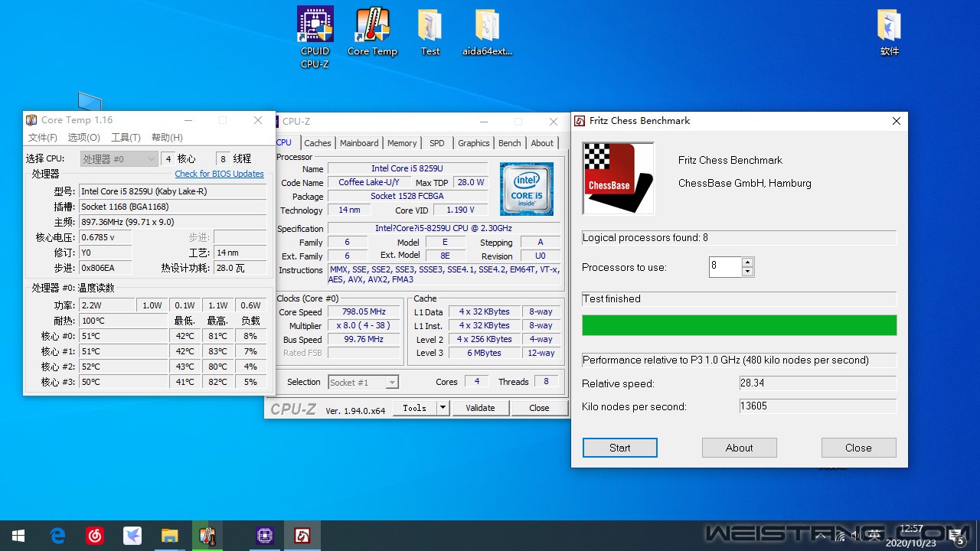980x551 pixels.
Task: Click the Max TDP value 28.0 W
Action: coord(471,182)
